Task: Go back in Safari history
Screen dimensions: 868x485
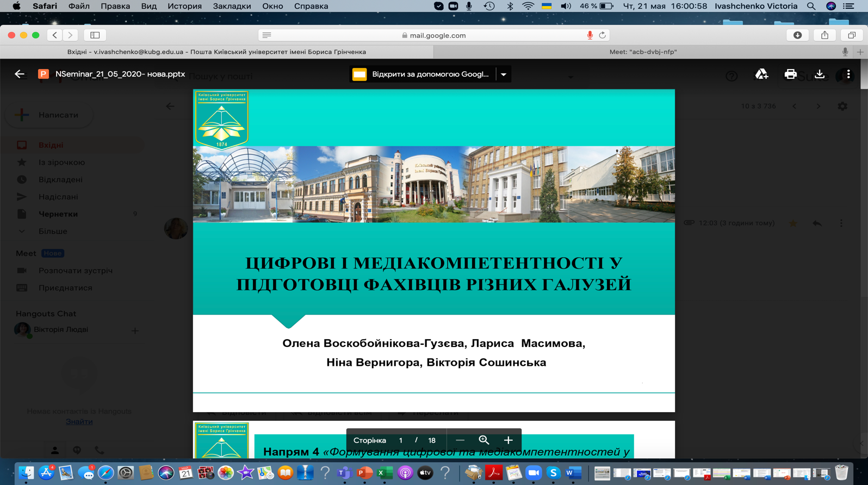Action: tap(55, 35)
